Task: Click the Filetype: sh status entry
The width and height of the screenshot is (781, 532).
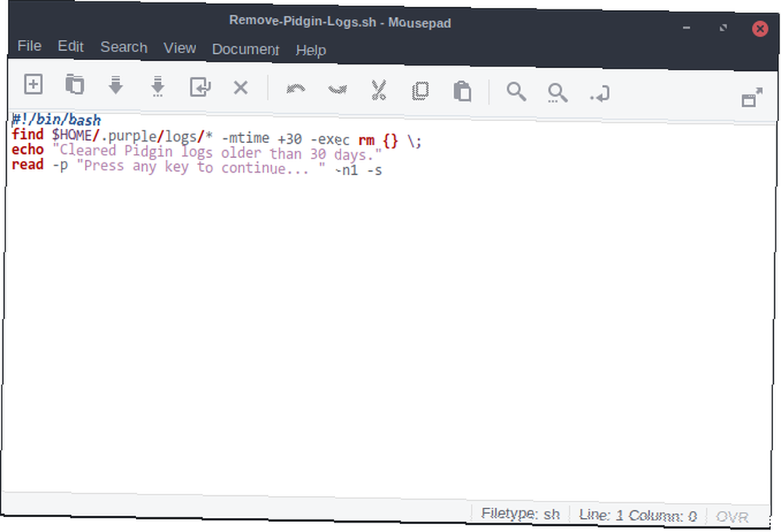Action: pyautogui.click(x=520, y=513)
